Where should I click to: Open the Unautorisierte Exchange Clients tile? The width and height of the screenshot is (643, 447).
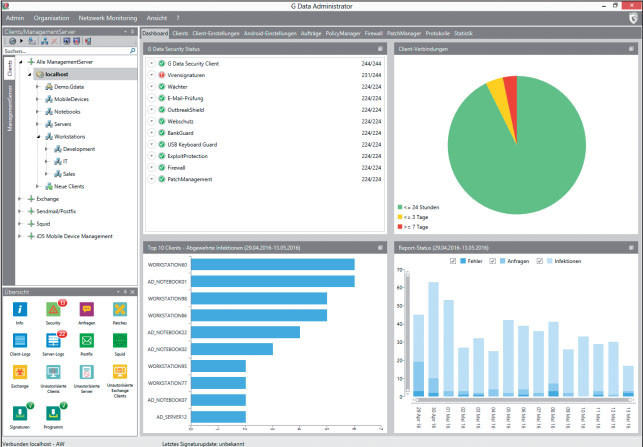[120, 372]
